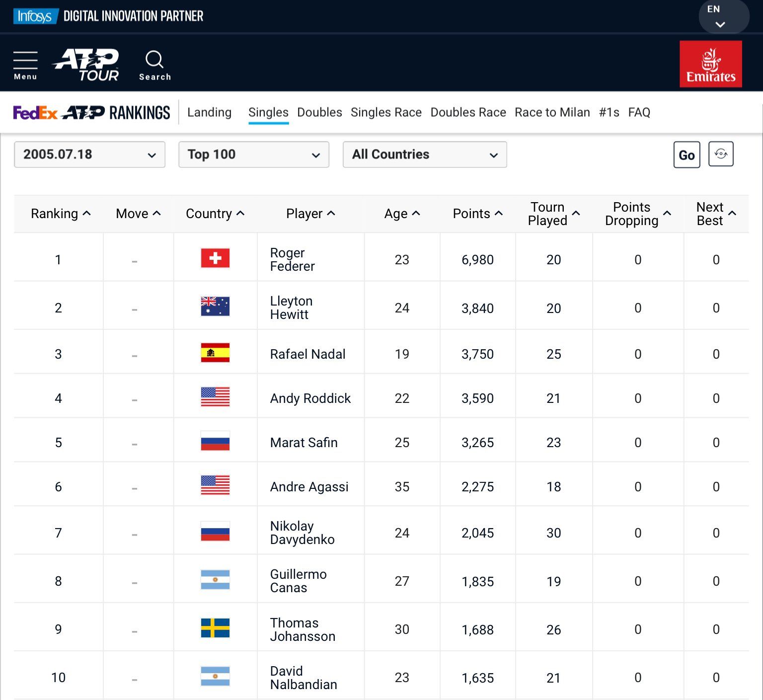The height and width of the screenshot is (700, 763).
Task: Open the Emirates sponsor logo
Action: pyautogui.click(x=710, y=64)
